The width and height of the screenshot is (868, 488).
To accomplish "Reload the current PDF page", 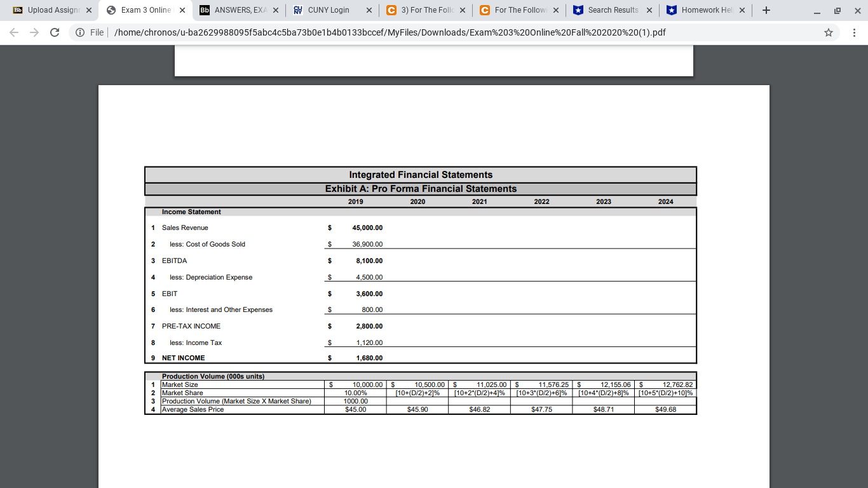I will point(56,32).
